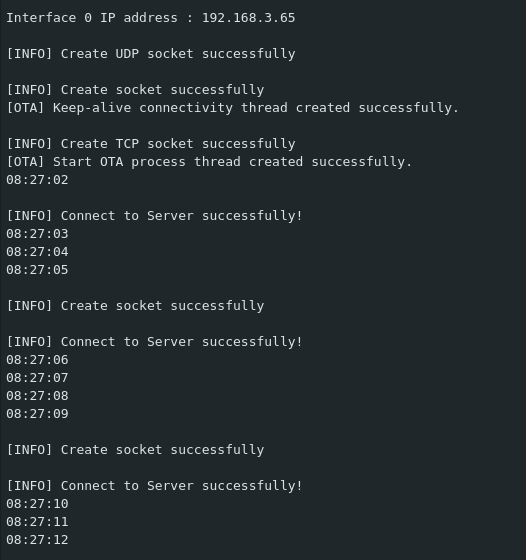Click the timestamp 08:27:11
526x560 pixels.
coord(37,522)
